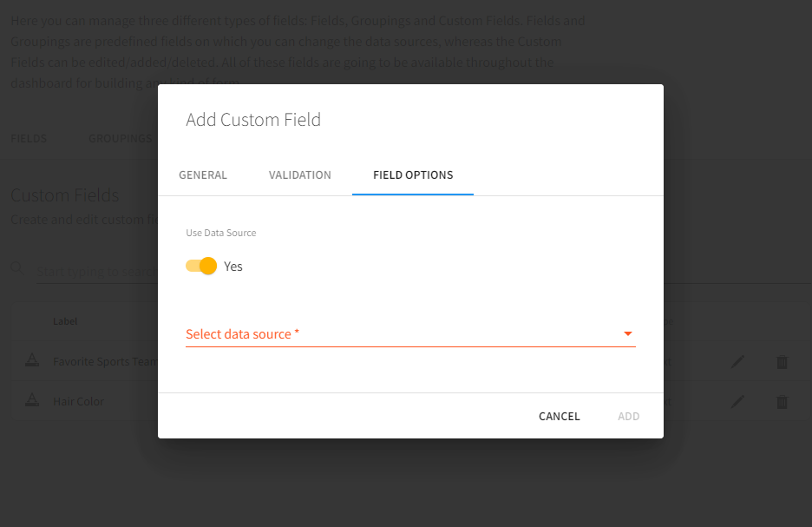The image size is (812, 527).
Task: Click the Label column header
Action: [x=65, y=321]
